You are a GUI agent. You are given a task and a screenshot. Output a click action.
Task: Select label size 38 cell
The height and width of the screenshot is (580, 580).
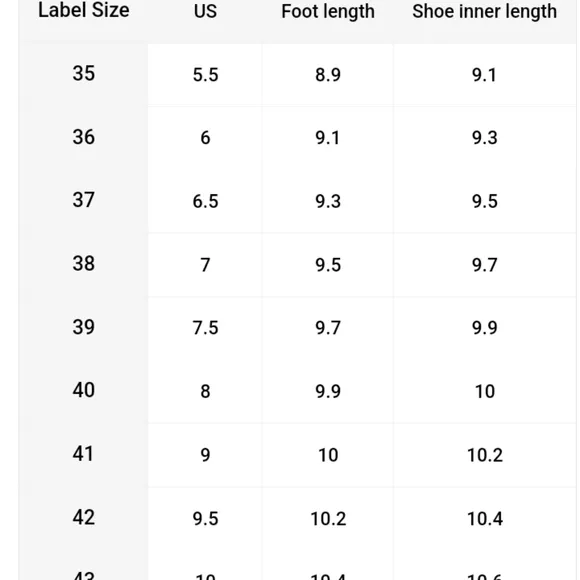[84, 264]
